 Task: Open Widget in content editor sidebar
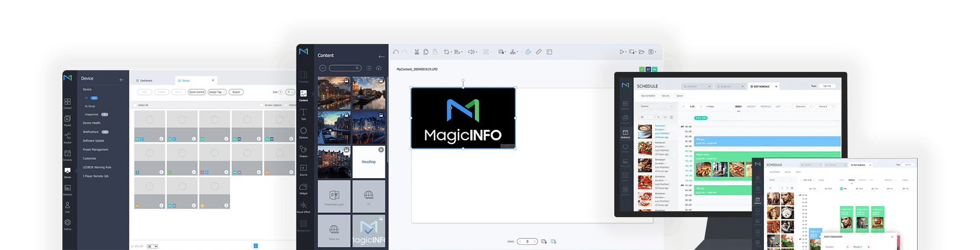303,188
